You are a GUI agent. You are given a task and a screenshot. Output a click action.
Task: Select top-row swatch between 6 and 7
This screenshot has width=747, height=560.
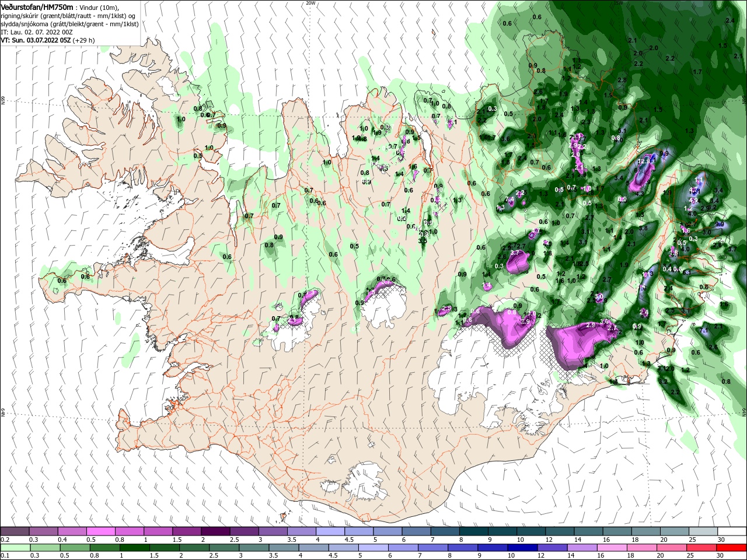(416, 531)
